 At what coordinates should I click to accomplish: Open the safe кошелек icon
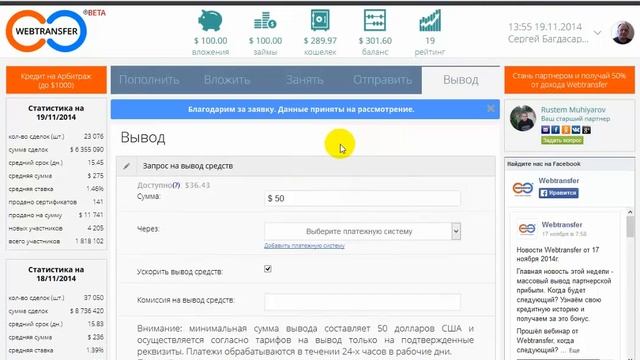[320, 20]
